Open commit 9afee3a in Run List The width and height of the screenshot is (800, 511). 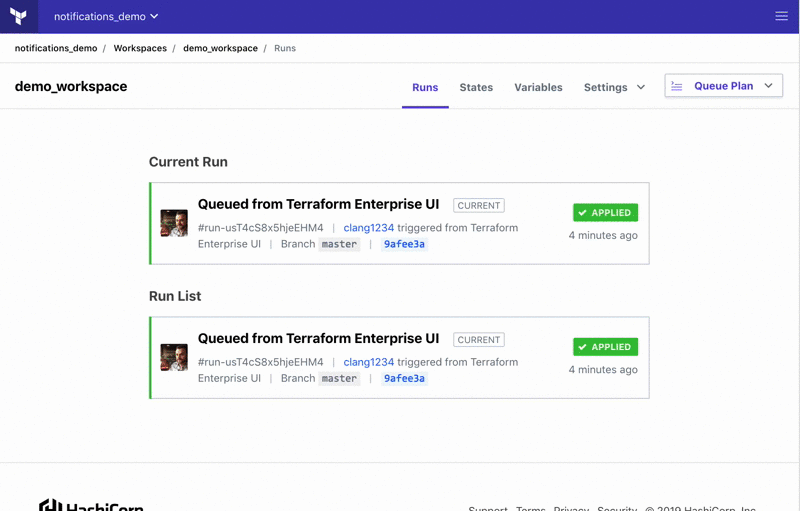[404, 379]
